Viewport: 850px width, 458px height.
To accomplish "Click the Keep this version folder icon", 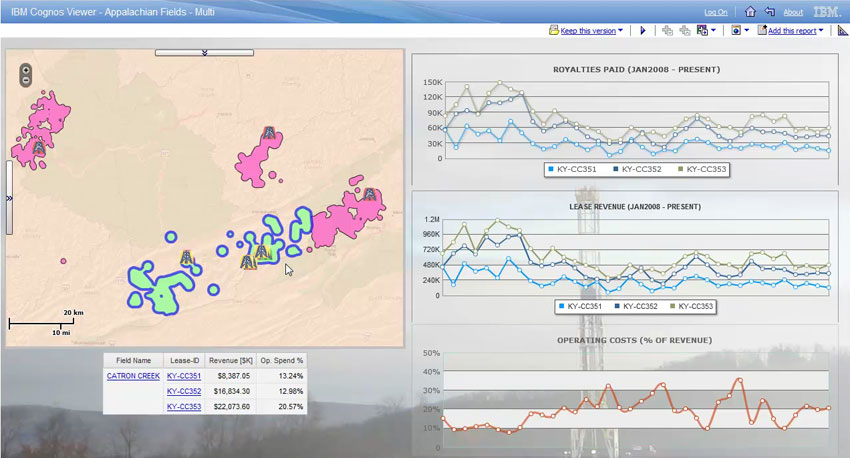I will (553, 30).
